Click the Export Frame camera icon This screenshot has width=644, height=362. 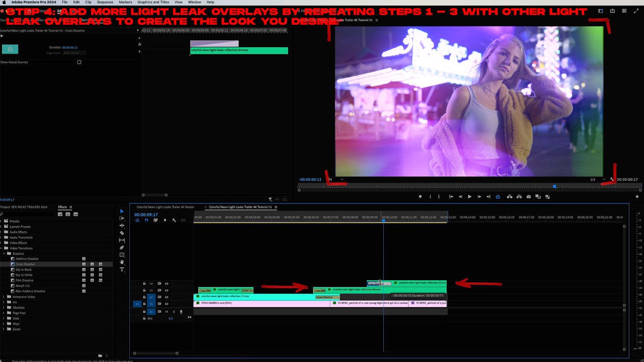tap(529, 197)
